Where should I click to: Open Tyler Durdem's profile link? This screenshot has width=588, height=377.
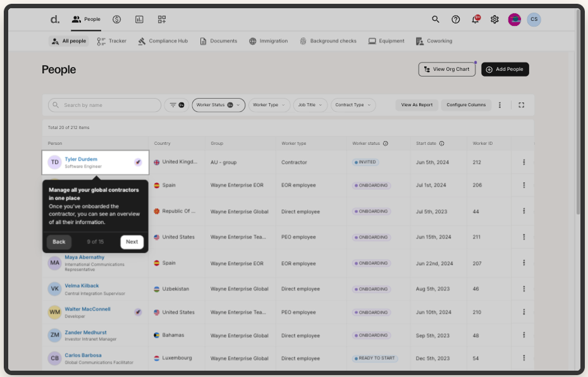[81, 159]
